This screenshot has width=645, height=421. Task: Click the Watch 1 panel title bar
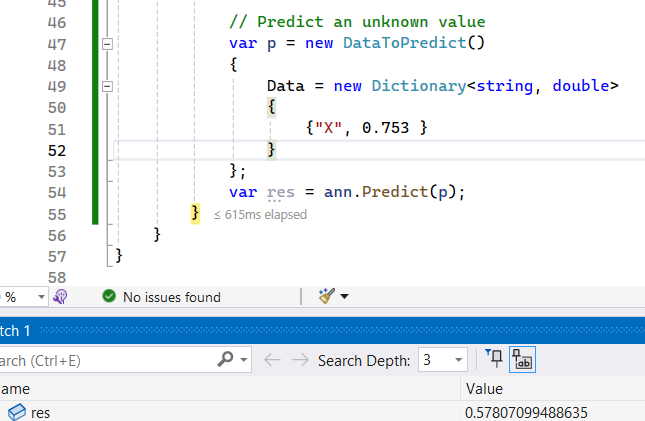(x=322, y=330)
